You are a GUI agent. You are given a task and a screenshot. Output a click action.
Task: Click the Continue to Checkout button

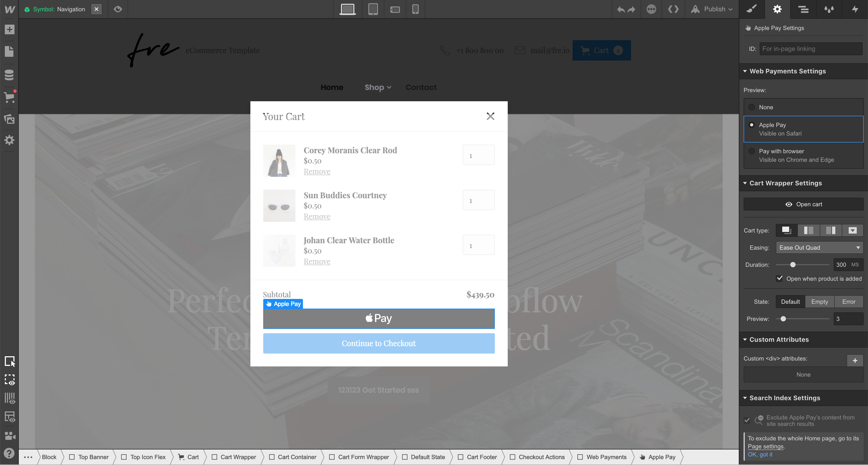[379, 343]
